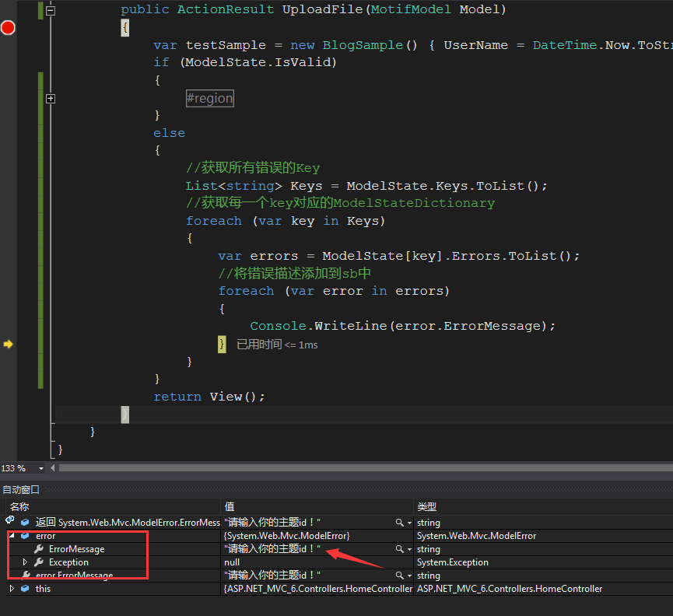The image size is (673, 616).
Task: Click the blue object icon beside error
Action: [x=25, y=536]
